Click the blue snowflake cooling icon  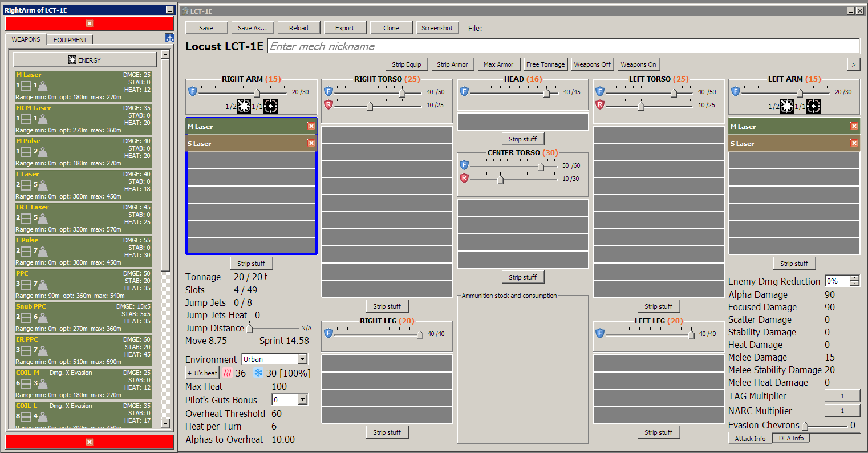[x=258, y=373]
